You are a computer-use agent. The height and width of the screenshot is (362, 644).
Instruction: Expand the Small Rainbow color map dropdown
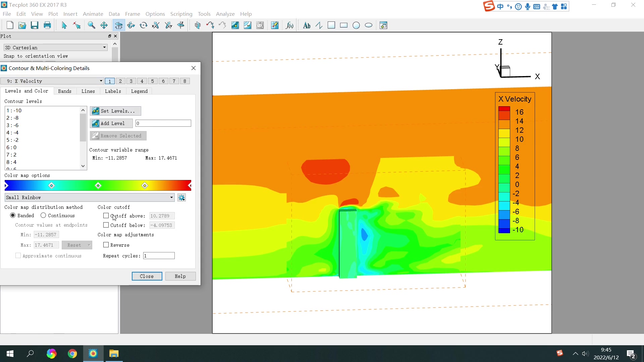[90, 197]
